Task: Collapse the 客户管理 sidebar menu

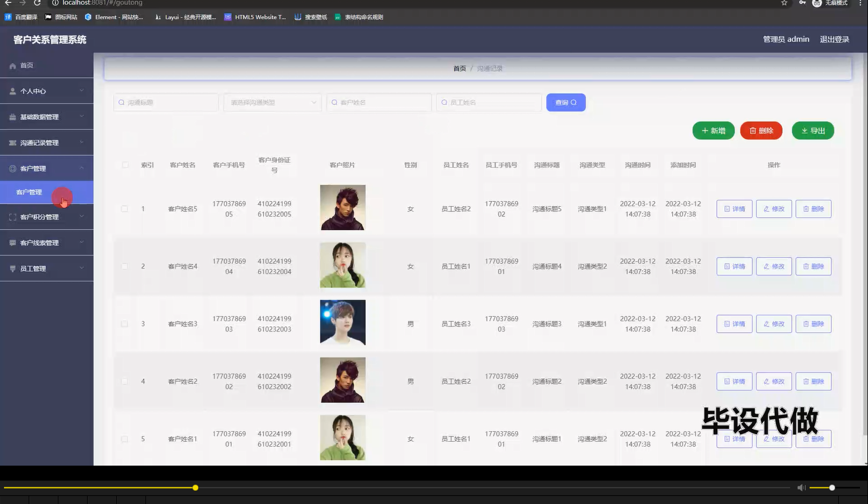Action: click(x=46, y=168)
